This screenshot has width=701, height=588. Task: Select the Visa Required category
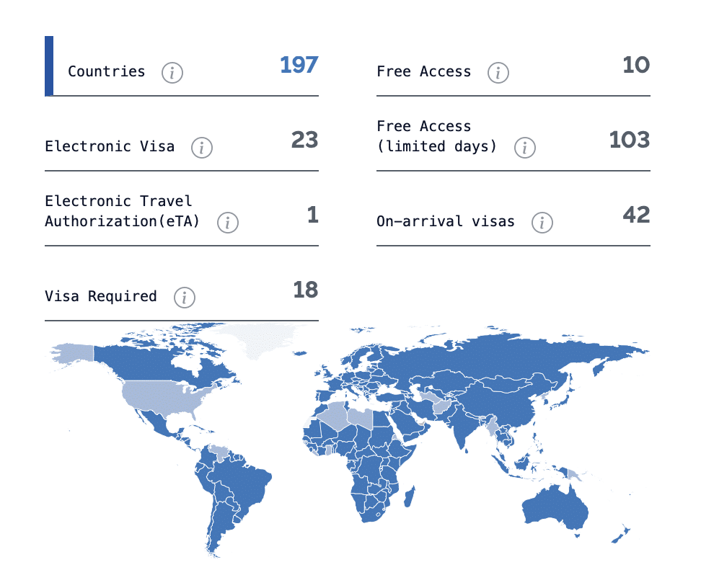[101, 296]
